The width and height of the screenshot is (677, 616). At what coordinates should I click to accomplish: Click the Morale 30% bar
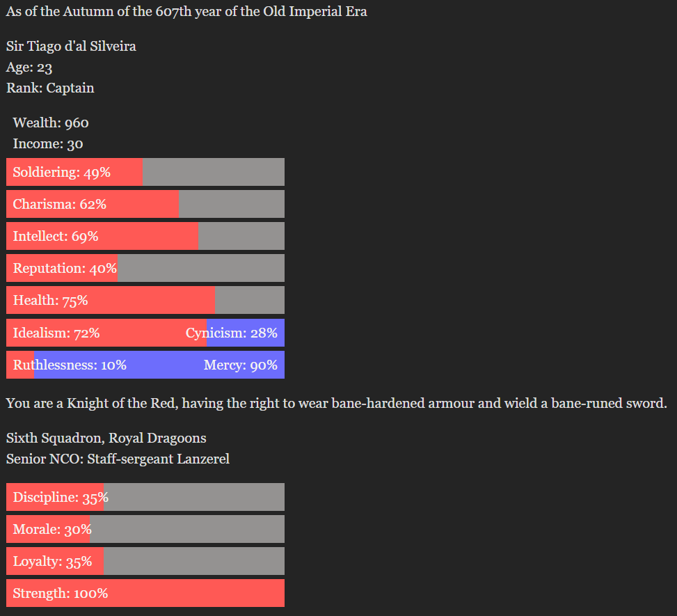click(145, 529)
